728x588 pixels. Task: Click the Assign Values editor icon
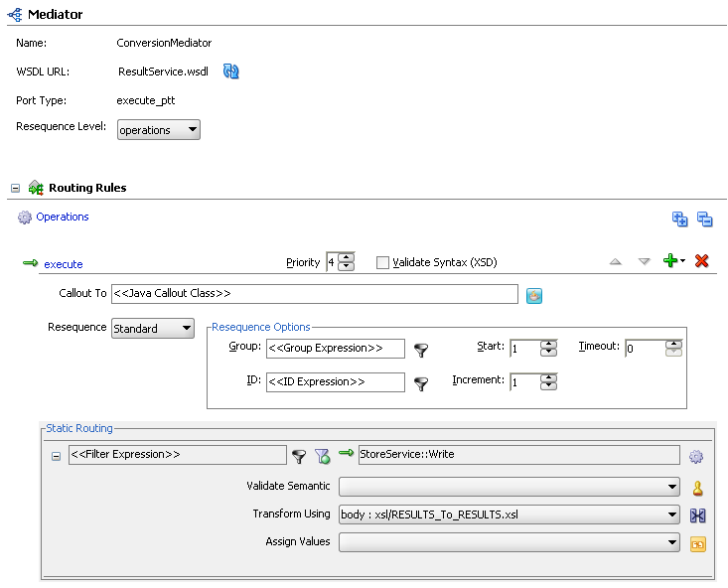(697, 543)
